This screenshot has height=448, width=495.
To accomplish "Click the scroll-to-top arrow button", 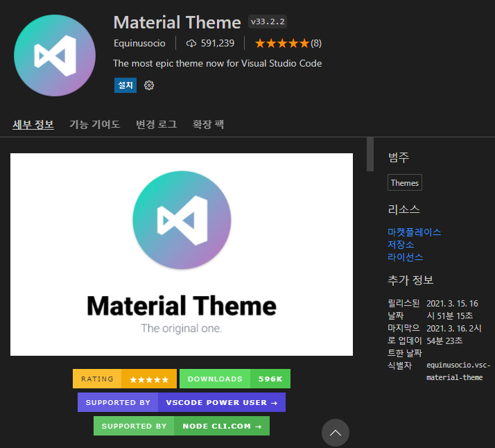I will (x=336, y=433).
